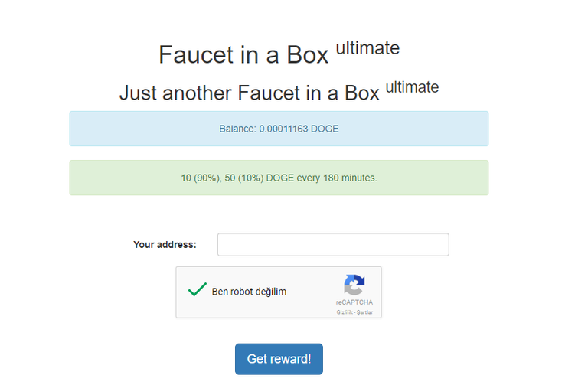Click the "Your address:" label
Viewport: 588px width, 385px height.
pyautogui.click(x=165, y=245)
